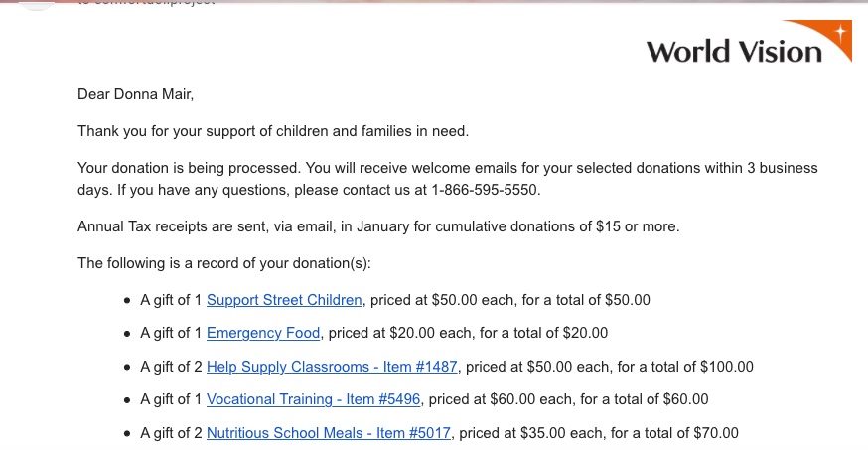
Task: Click the bullet beside Support Street Children
Action: click(127, 300)
